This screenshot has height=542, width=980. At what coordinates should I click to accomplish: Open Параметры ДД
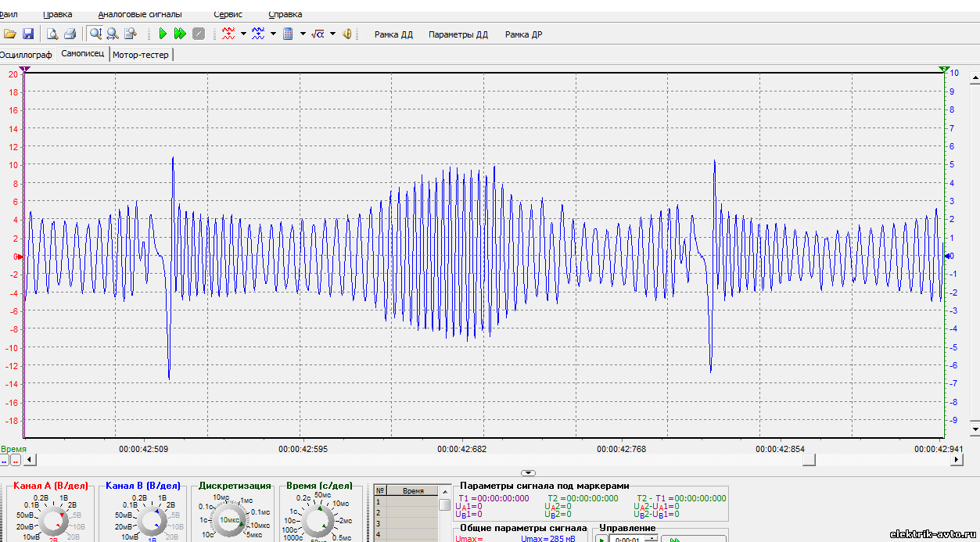pyautogui.click(x=458, y=34)
